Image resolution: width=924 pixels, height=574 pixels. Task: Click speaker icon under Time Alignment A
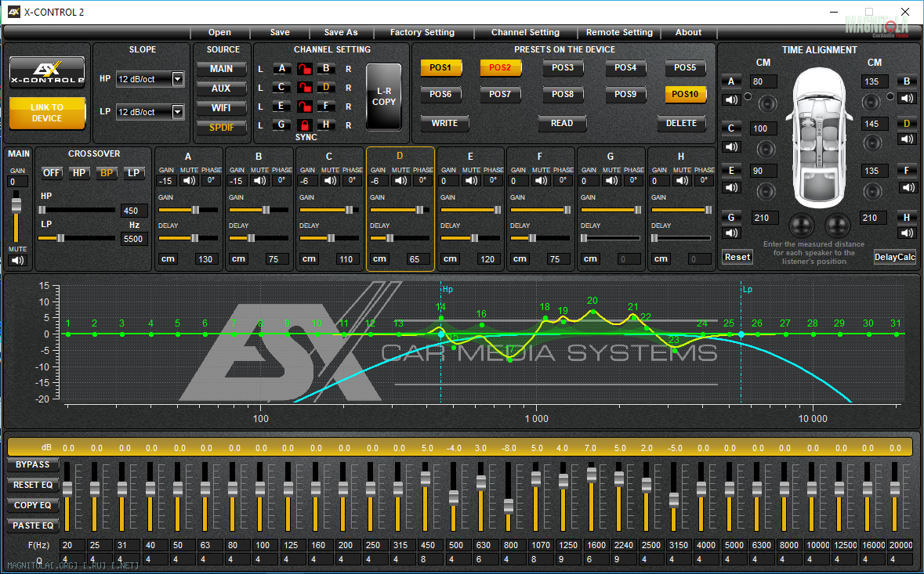[731, 99]
